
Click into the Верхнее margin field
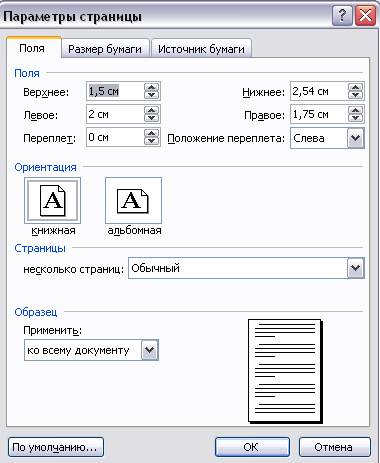coord(115,91)
